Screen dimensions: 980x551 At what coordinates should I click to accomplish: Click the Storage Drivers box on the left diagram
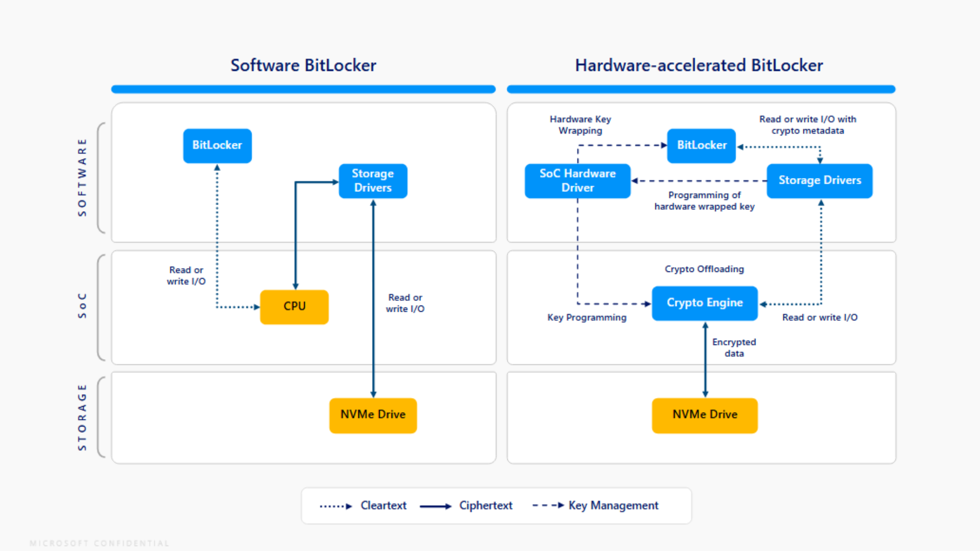373,181
